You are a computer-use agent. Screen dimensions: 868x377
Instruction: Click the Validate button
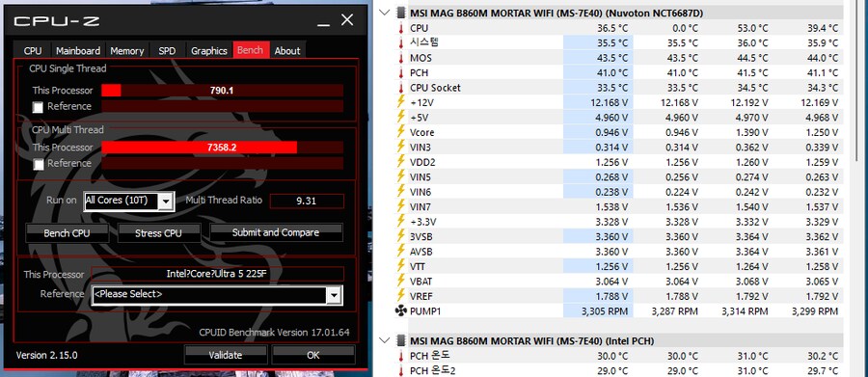pos(226,355)
